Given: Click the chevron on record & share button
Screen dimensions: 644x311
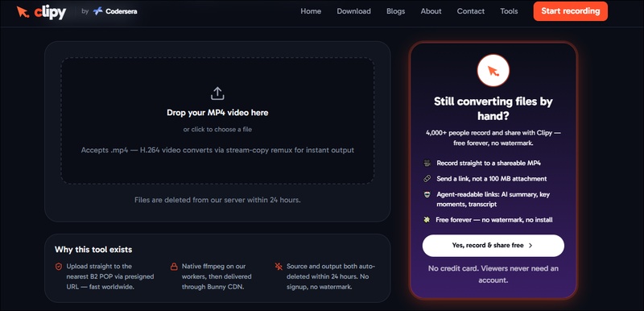Looking at the screenshot, I should click(530, 245).
